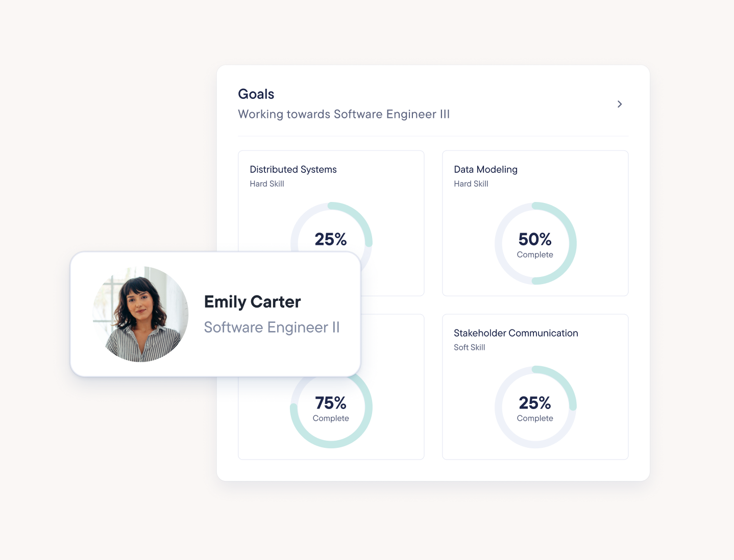Screen dimensions: 734x560
Task: Select the Data Modeling skill card
Action: pyautogui.click(x=535, y=223)
